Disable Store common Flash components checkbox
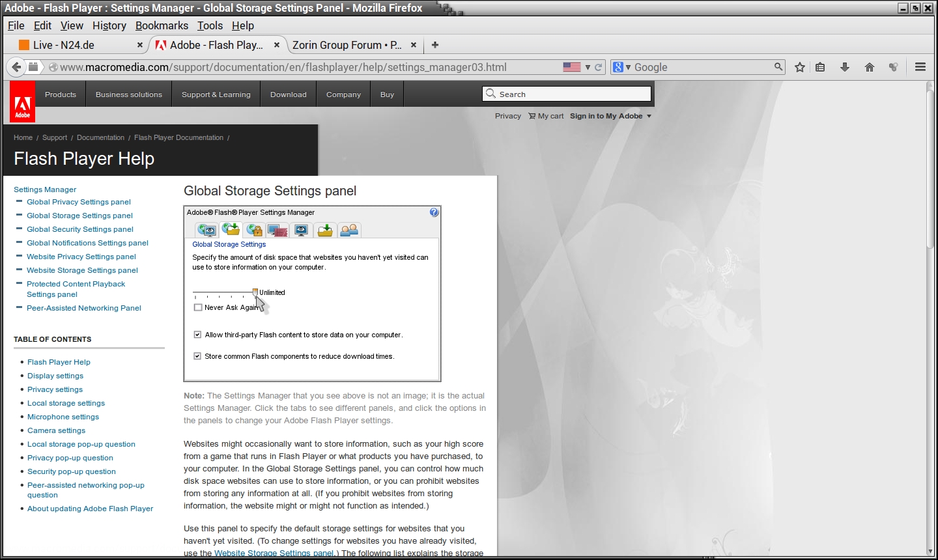Image resolution: width=938 pixels, height=560 pixels. pos(197,356)
